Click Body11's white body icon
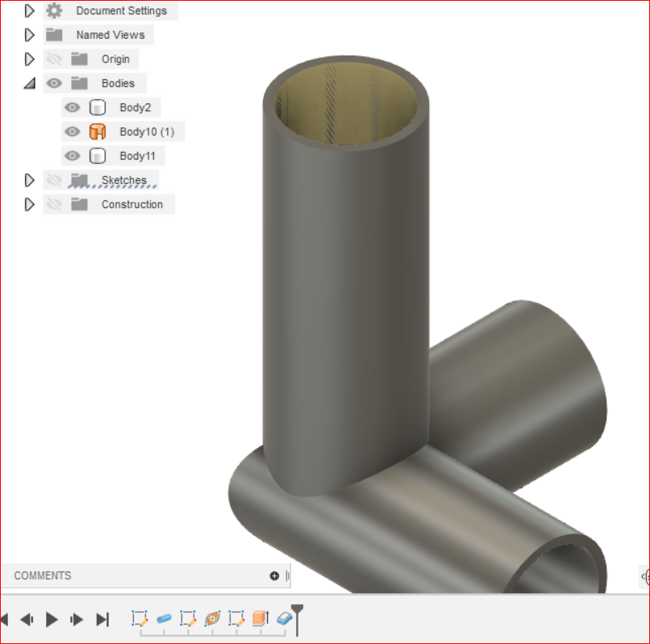Viewport: 650px width, 644px height. [97, 155]
